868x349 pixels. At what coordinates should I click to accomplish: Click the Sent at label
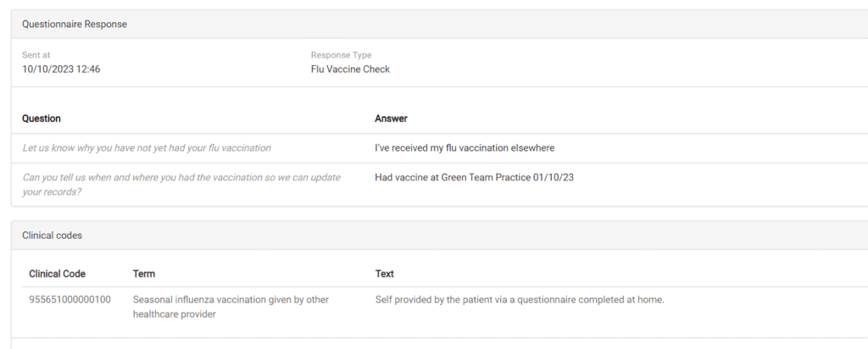tap(36, 55)
